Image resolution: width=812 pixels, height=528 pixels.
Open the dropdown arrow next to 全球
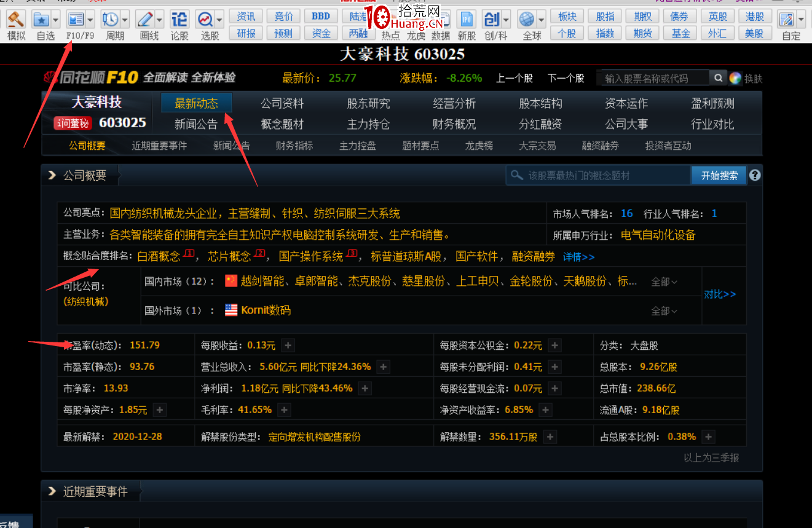tap(542, 20)
